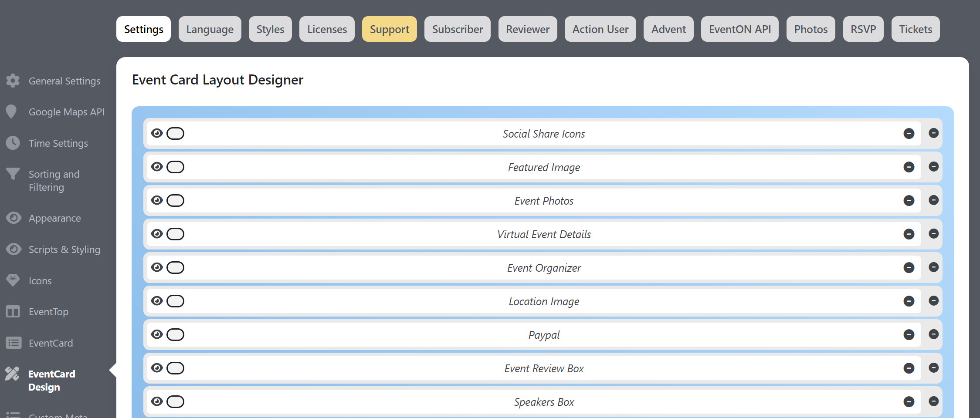The image size is (980, 418).
Task: Go to Google Maps API section
Action: click(67, 112)
